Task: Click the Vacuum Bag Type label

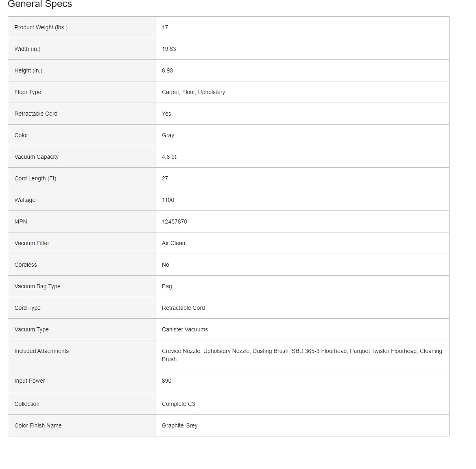Action: pos(37,286)
